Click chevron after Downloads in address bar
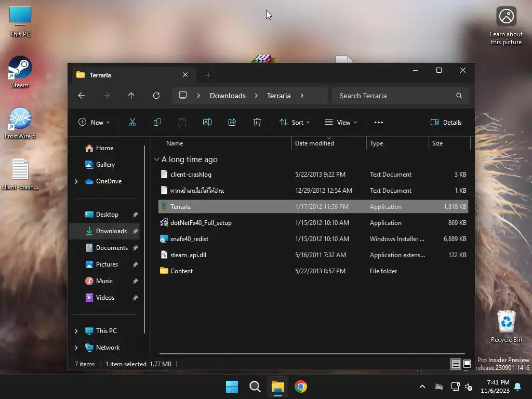The width and height of the screenshot is (532, 399). (x=256, y=96)
